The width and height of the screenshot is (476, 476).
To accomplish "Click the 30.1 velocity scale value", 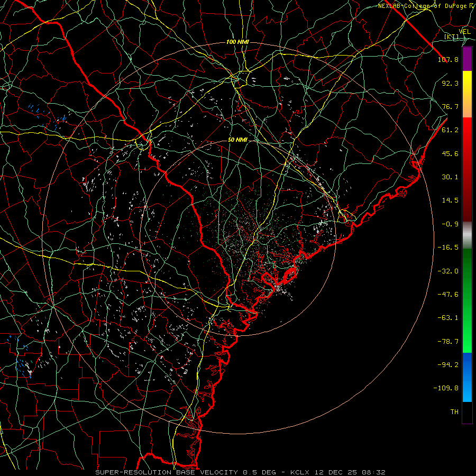I will [x=450, y=177].
